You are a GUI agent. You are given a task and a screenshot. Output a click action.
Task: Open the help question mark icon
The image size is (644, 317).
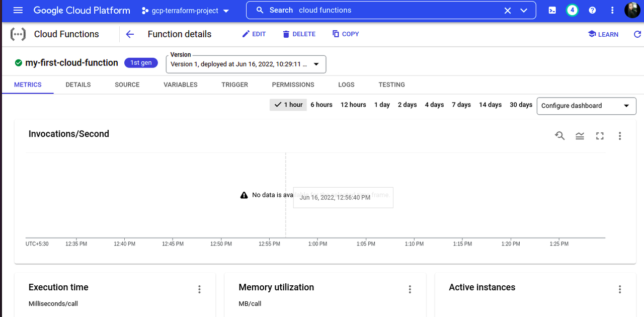[592, 10]
